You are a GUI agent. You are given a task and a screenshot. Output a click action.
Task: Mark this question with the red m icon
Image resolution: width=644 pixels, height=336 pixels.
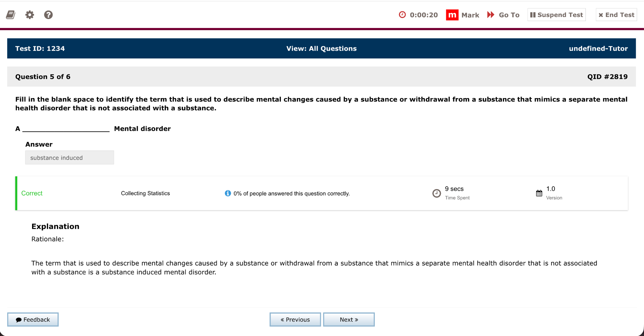[x=452, y=15]
